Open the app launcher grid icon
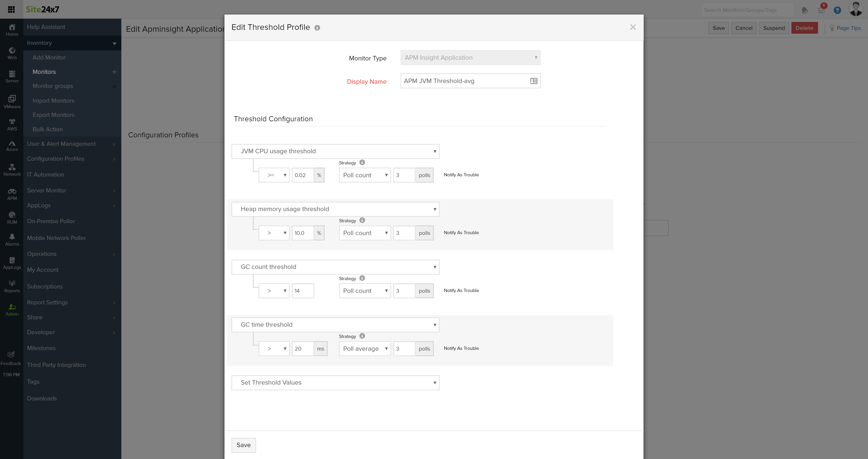This screenshot has height=459, width=868. (11, 9)
